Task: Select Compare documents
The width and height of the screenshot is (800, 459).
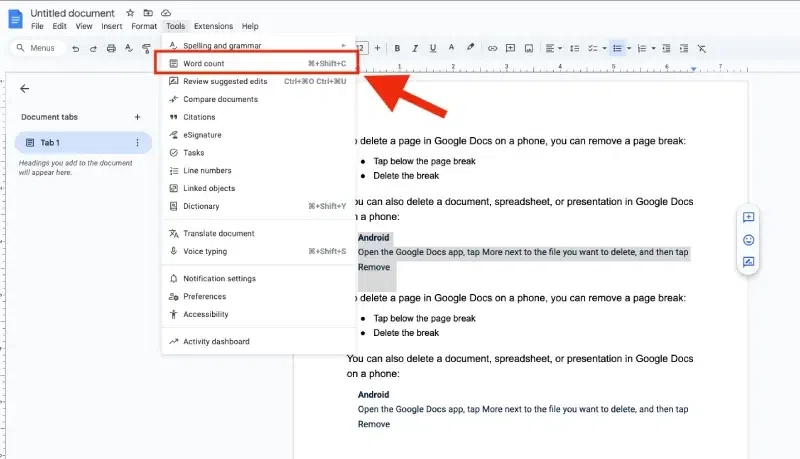Action: click(x=258, y=99)
